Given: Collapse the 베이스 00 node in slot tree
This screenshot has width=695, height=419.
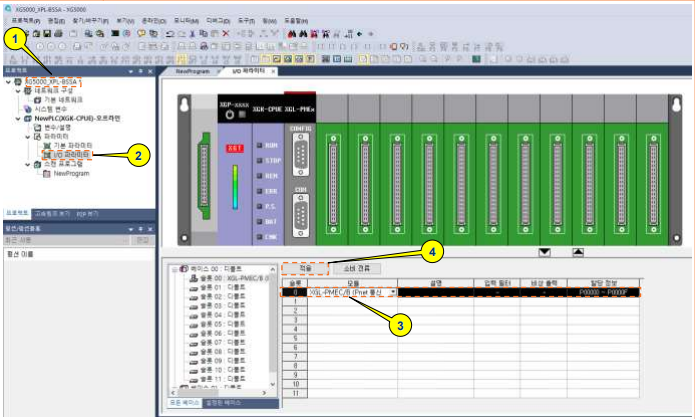Looking at the screenshot, I should pyautogui.click(x=172, y=269).
